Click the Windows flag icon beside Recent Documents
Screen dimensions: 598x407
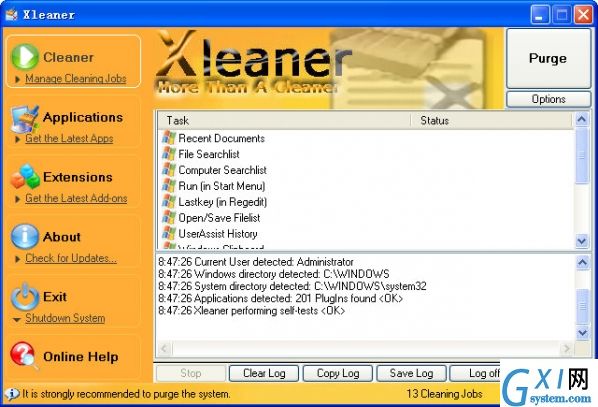(169, 138)
